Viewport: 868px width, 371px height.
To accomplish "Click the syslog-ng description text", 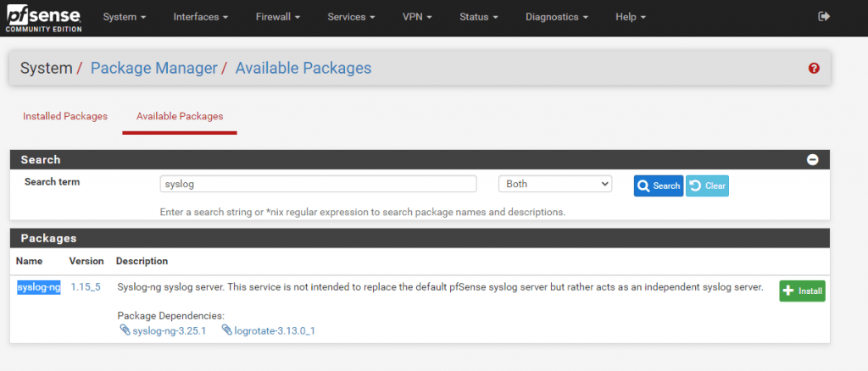I will 440,287.
